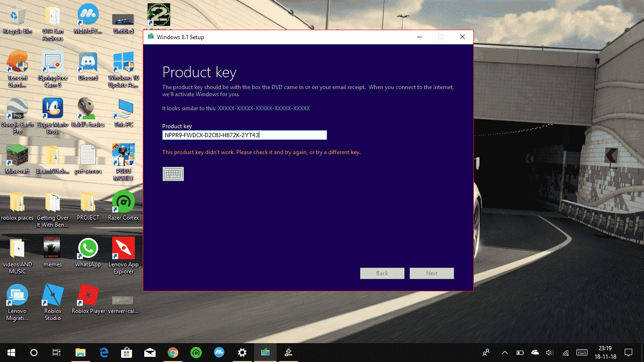The image size is (644, 362).
Task: Select the Tencent Gaming desktop shortcut
Action: [x=17, y=69]
